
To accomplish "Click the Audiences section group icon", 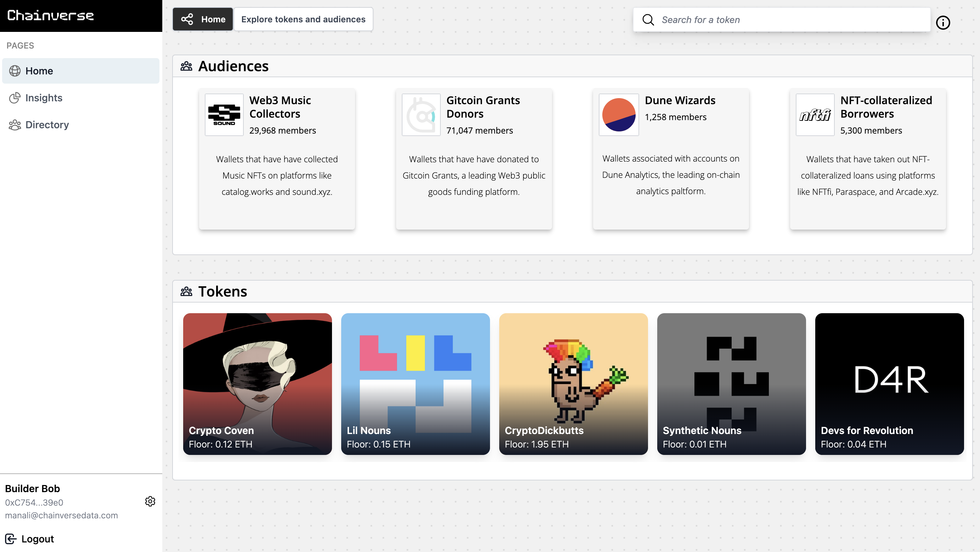I will pyautogui.click(x=186, y=66).
